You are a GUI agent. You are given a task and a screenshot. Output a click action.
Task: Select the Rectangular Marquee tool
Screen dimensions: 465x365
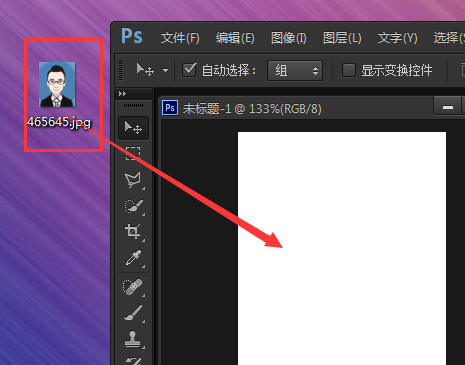pyautogui.click(x=133, y=153)
